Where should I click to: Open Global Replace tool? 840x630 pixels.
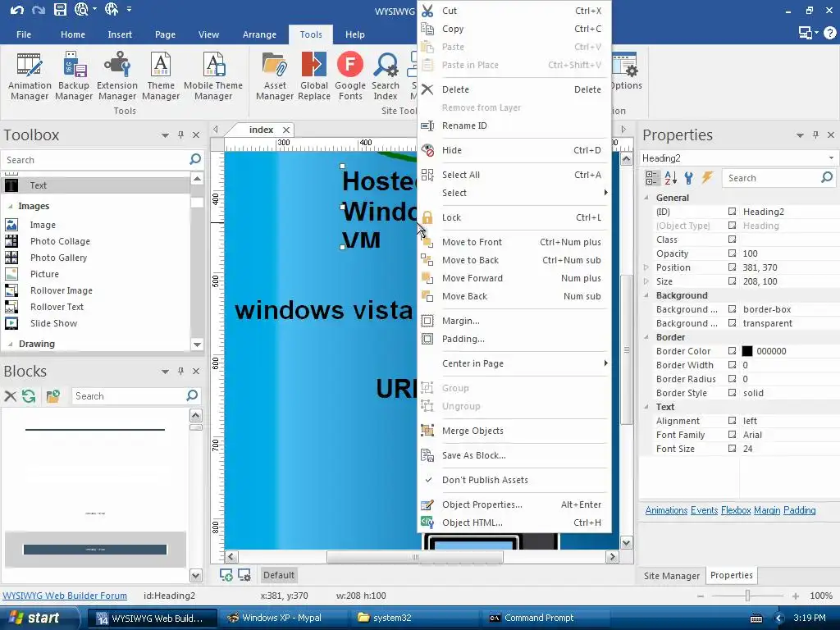coord(314,75)
